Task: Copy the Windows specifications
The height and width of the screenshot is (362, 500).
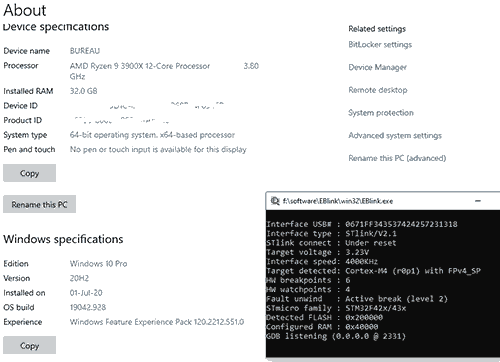Action: point(29,345)
